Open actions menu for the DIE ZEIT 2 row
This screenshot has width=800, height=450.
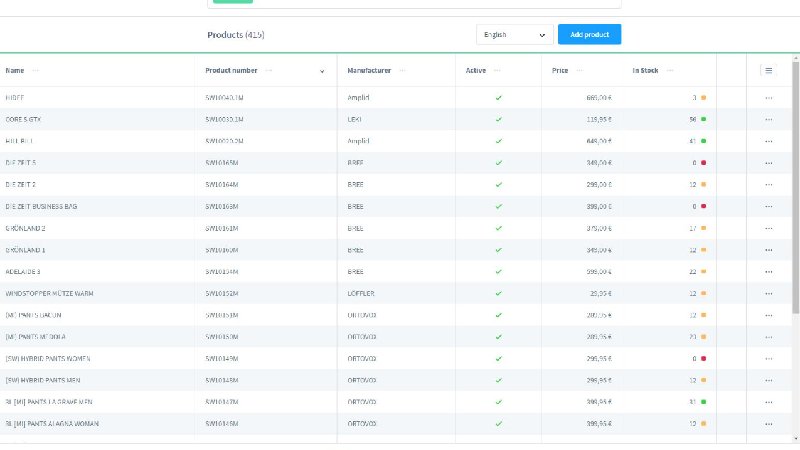pos(768,185)
